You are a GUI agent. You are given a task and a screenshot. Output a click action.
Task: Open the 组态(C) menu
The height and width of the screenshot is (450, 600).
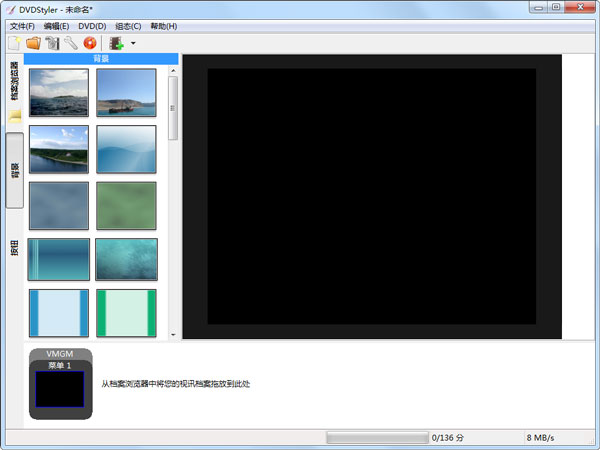click(128, 26)
